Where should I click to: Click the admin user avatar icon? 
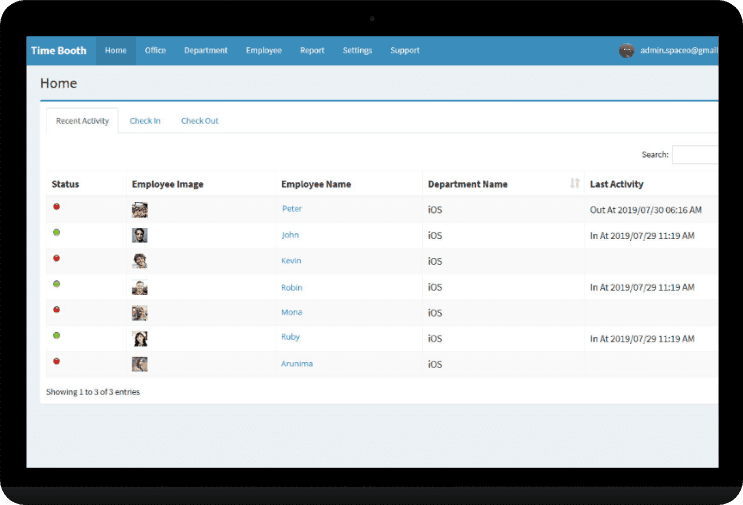coord(626,50)
